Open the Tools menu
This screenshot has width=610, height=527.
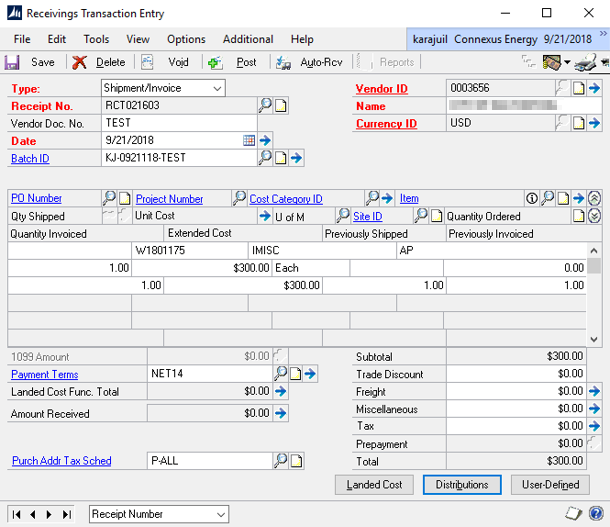pos(96,39)
